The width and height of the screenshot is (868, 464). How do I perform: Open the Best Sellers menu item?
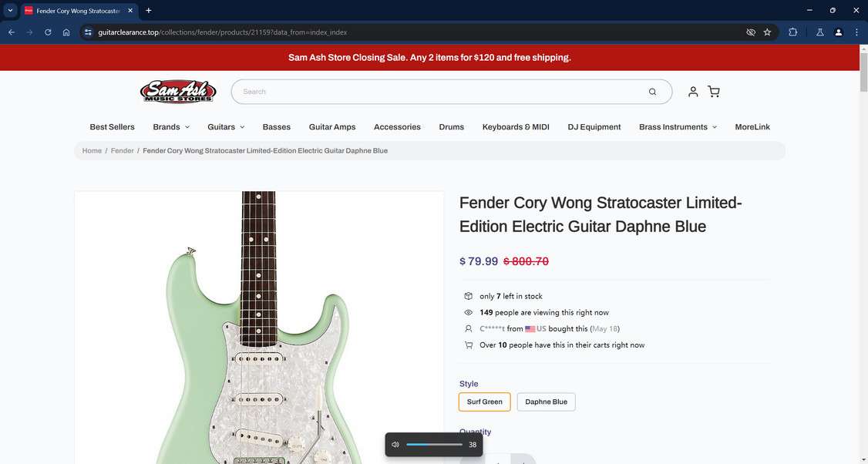click(112, 127)
